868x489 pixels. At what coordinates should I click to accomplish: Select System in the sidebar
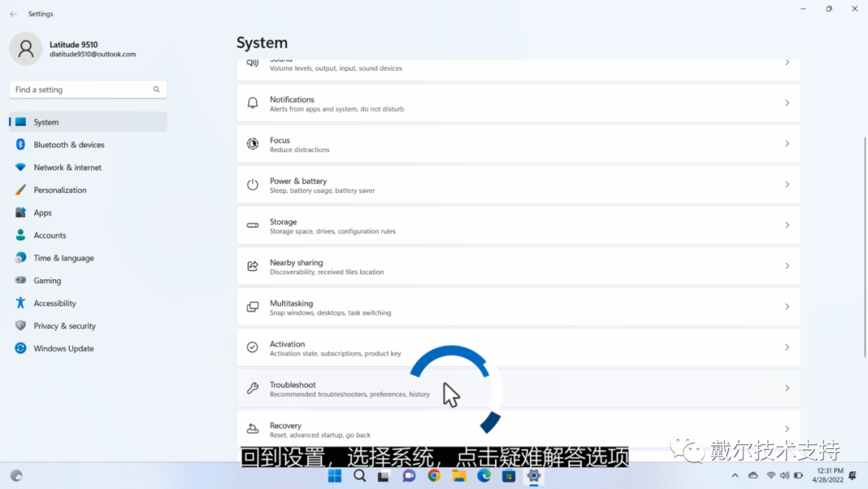click(x=88, y=121)
